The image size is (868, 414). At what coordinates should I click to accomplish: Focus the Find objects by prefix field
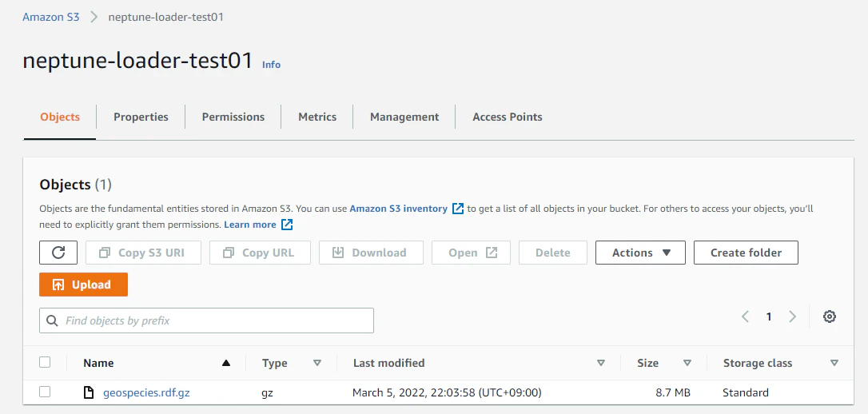[206, 320]
